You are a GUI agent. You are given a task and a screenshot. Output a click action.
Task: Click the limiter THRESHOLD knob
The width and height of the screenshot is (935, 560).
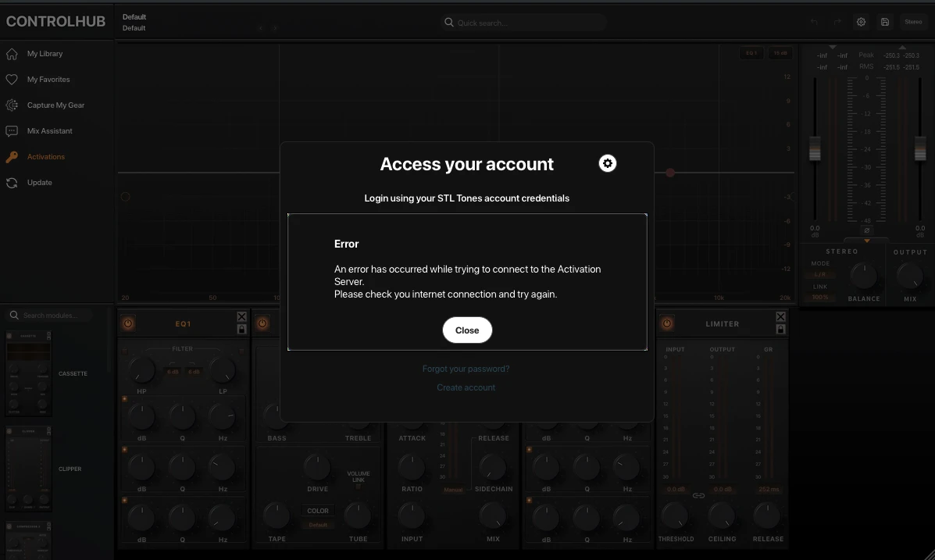pos(675,516)
